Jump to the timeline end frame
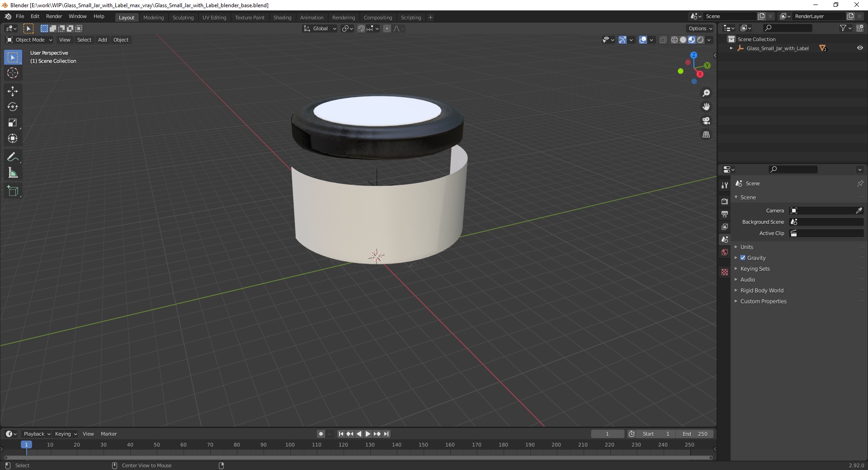The height and width of the screenshot is (470, 868). click(386, 434)
